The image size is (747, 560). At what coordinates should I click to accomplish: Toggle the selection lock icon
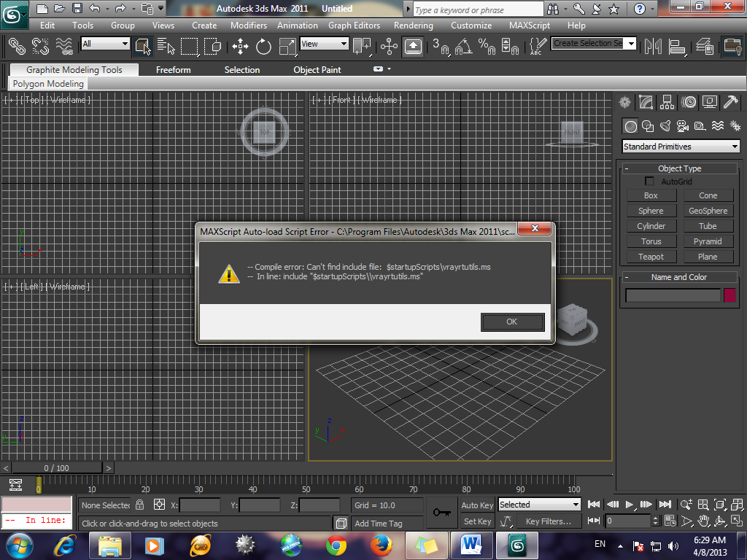[x=139, y=505]
